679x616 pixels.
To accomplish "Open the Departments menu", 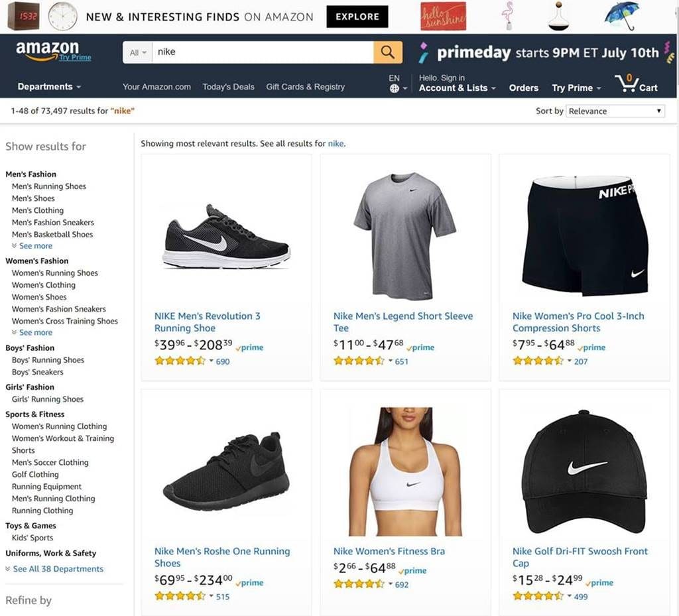I will coord(49,87).
